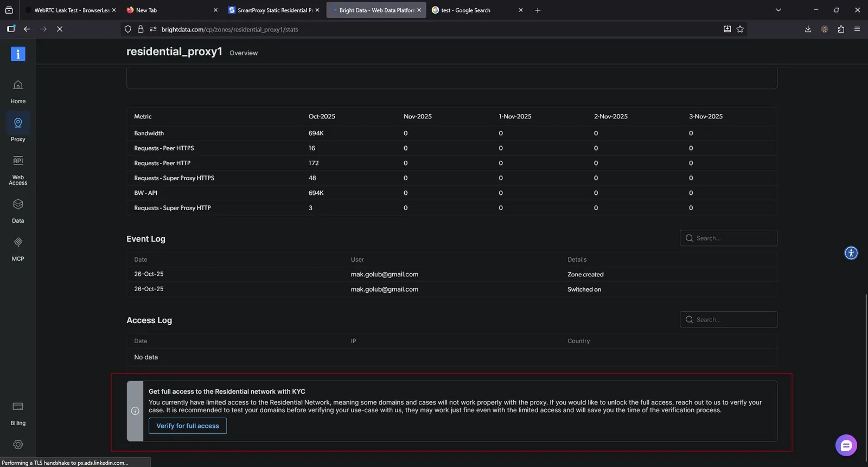Viewport: 868px width, 467px height.
Task: Open the browser hamburger menu
Action: point(857,29)
